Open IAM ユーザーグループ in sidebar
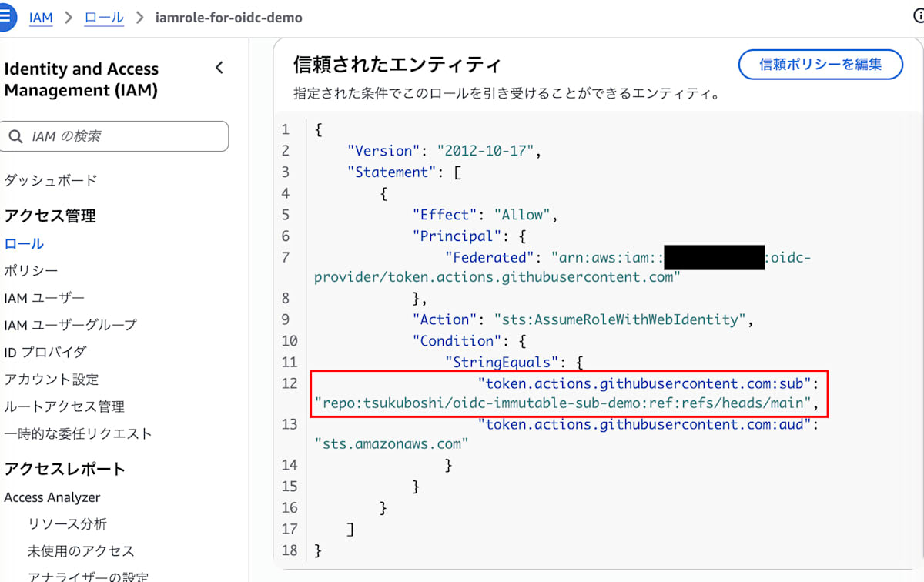The image size is (924, 582). click(x=70, y=325)
